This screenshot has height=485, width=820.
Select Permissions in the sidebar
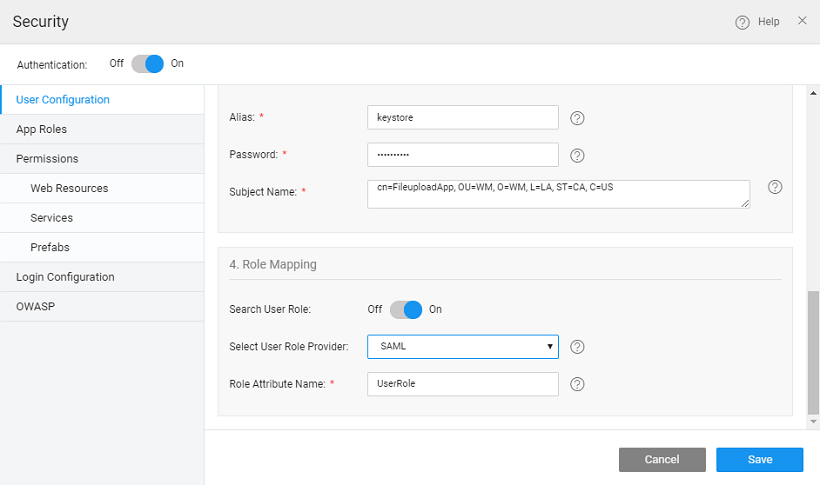click(x=47, y=159)
